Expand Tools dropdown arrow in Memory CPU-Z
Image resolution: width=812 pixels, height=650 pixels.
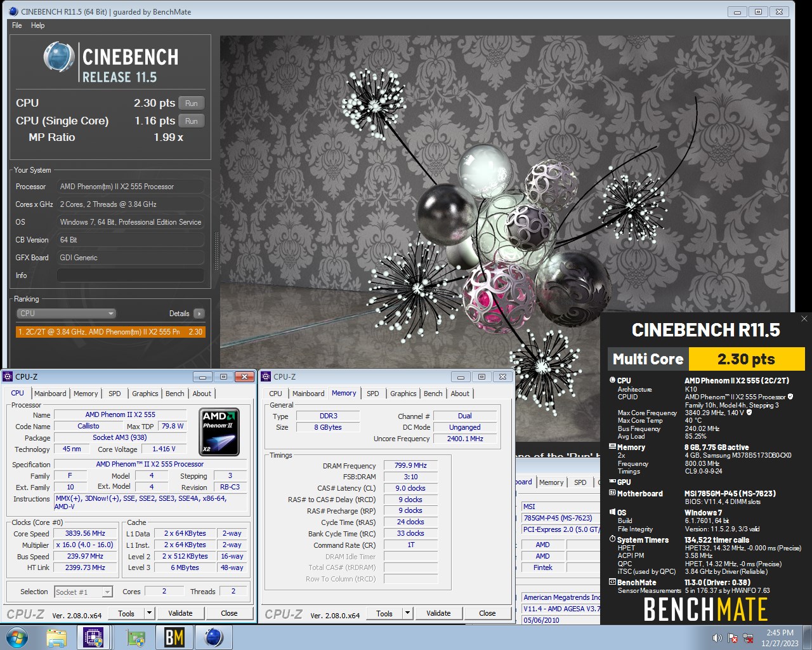pyautogui.click(x=408, y=614)
